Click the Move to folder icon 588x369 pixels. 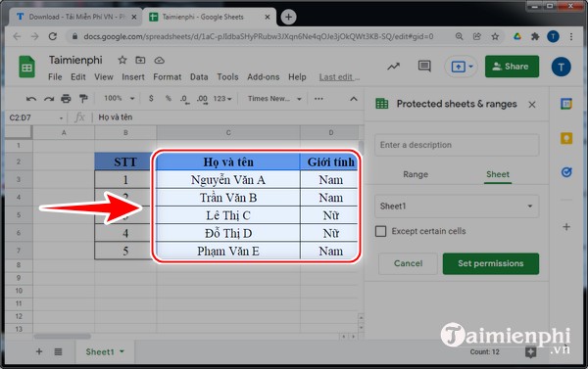point(140,60)
